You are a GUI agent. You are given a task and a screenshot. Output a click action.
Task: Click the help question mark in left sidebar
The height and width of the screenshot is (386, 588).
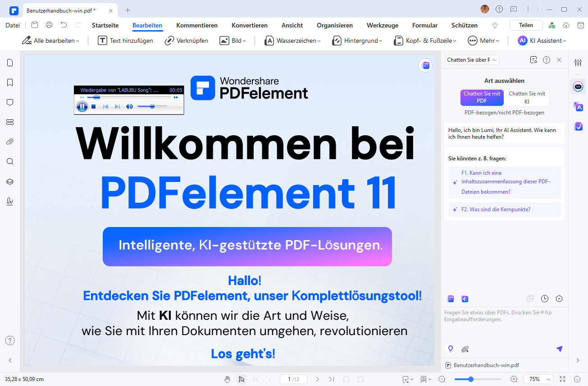tap(10, 341)
